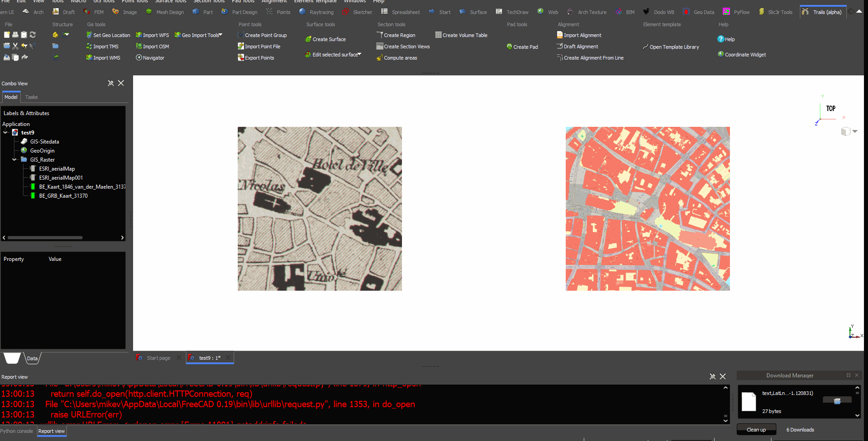Image resolution: width=868 pixels, height=441 pixels.
Task: Select GIS-Sitedata tree item
Action: (44, 142)
